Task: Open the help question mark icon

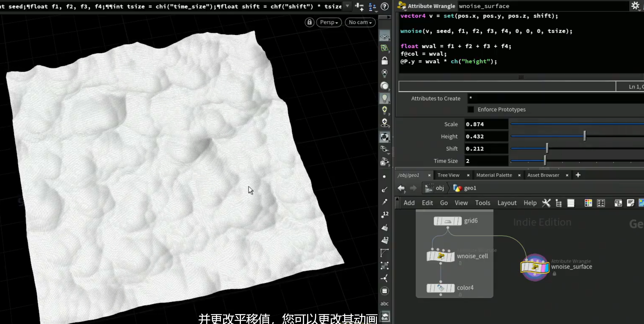Action: (x=384, y=6)
